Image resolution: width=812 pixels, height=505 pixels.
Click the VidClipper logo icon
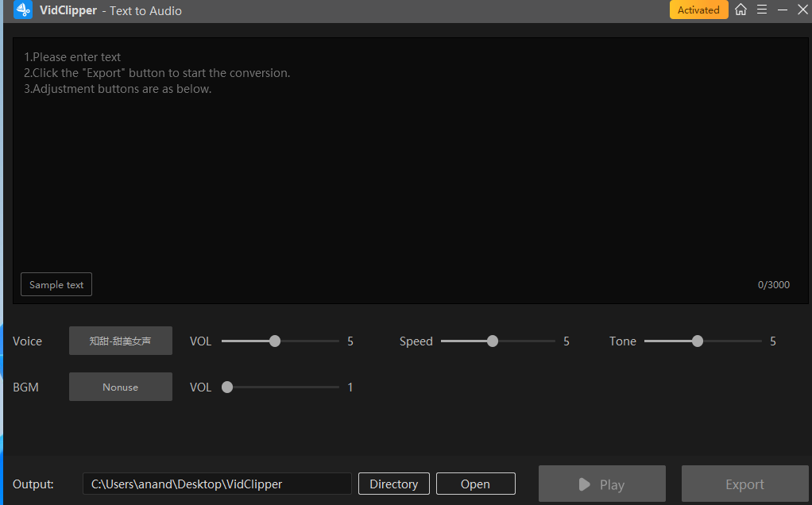click(x=23, y=10)
